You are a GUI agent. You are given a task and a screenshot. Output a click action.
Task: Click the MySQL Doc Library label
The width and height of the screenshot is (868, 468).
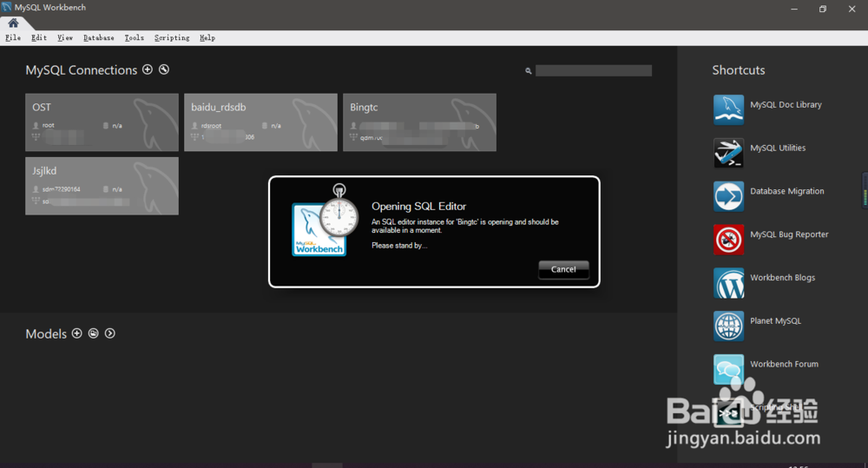coord(786,105)
